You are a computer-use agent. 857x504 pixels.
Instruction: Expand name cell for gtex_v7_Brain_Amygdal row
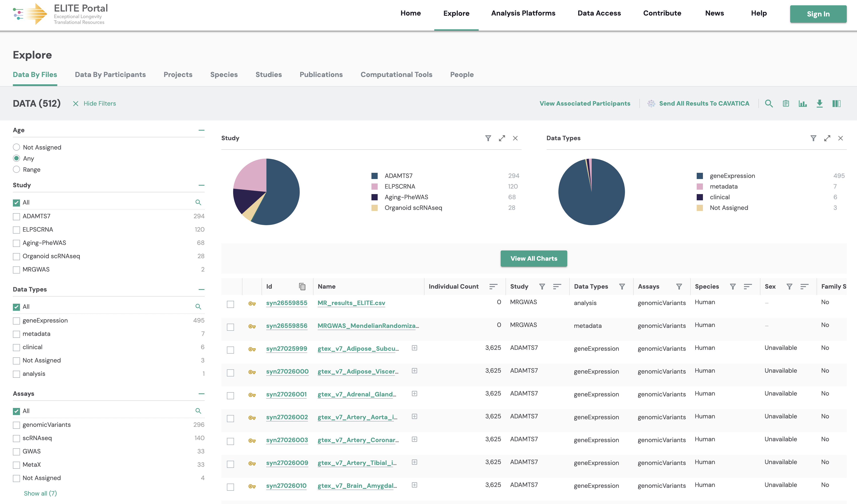coord(414,485)
